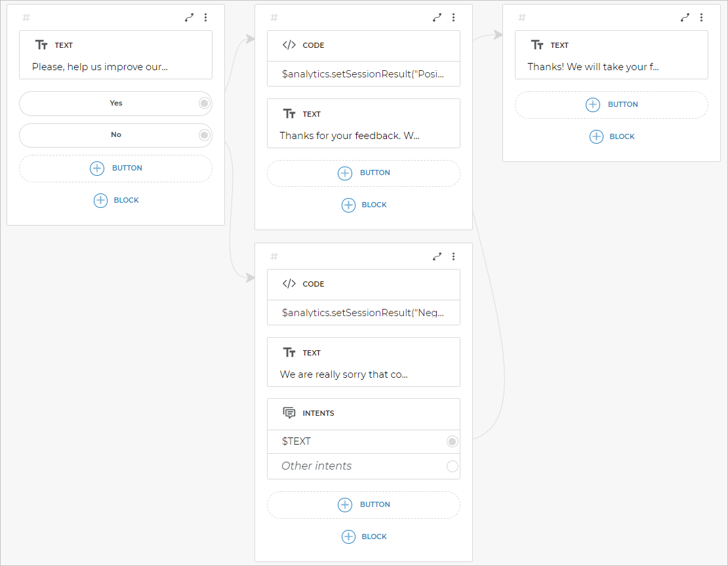Viewport: 728px width, 566px height.
Task: Open three-dot menu on Positive code screen
Action: [453, 18]
